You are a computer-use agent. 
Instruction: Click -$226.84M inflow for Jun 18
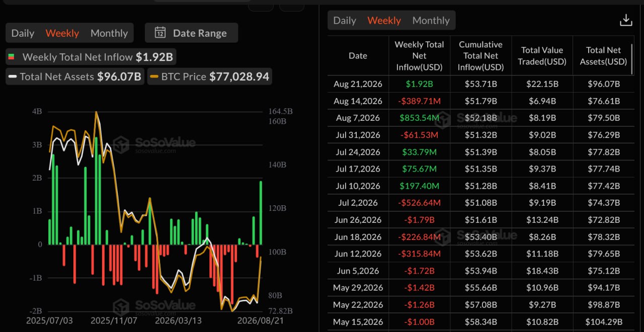[419, 237]
